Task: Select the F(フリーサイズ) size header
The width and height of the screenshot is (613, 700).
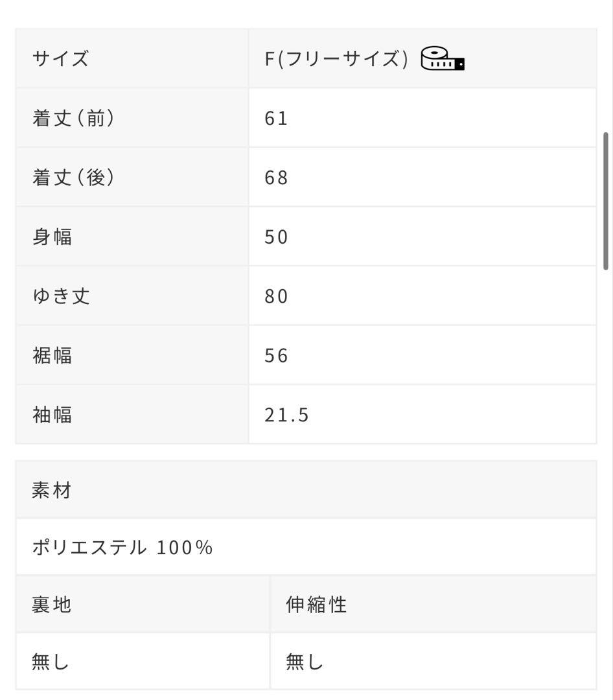Action: pos(336,59)
